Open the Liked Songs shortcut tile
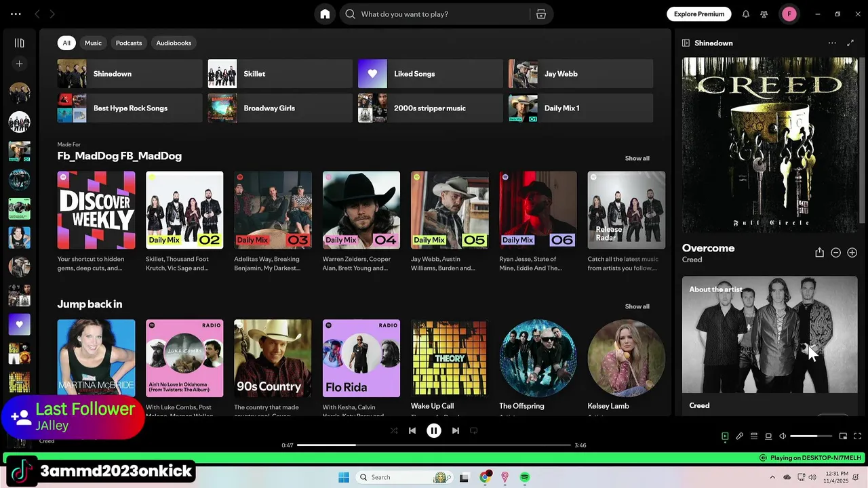Image resolution: width=868 pixels, height=488 pixels. click(431, 74)
